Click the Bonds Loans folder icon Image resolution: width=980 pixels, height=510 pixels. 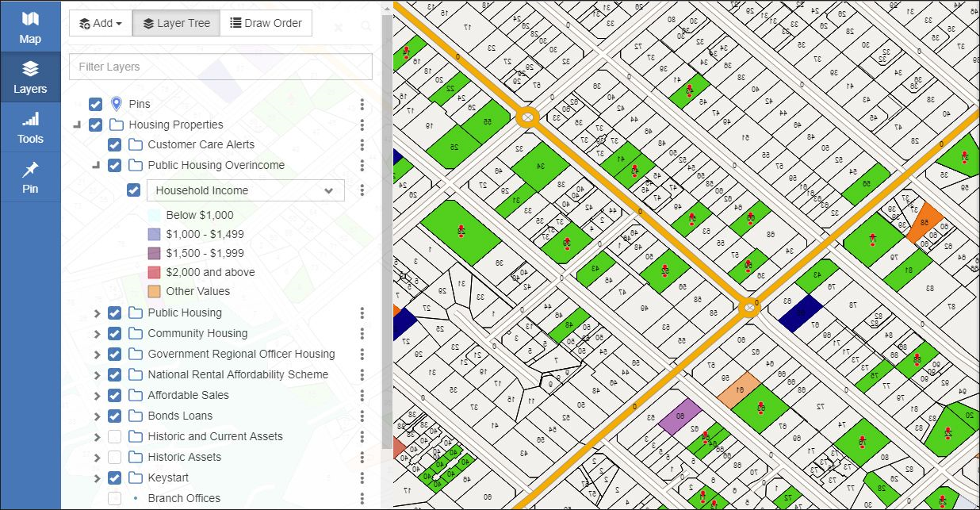[x=135, y=416]
